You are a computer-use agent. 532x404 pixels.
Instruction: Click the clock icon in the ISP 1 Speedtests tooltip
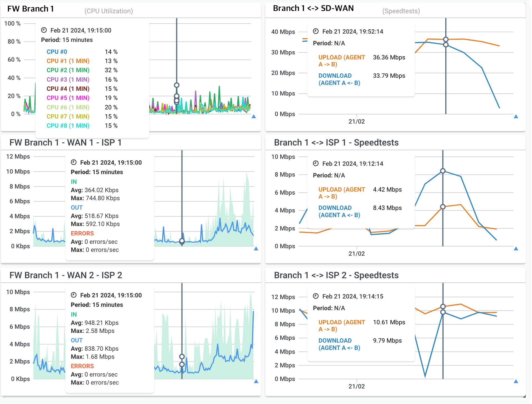coord(315,164)
